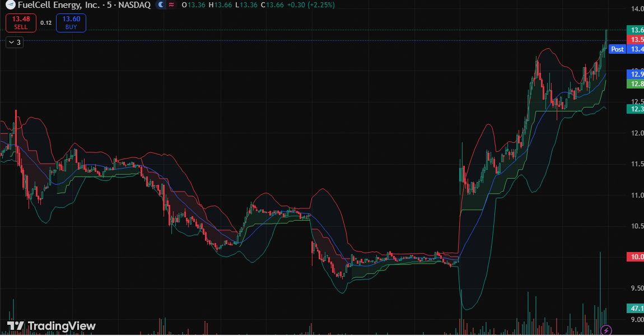Click the blue Post market label
Screen dimensions: 644x336
click(x=617, y=49)
